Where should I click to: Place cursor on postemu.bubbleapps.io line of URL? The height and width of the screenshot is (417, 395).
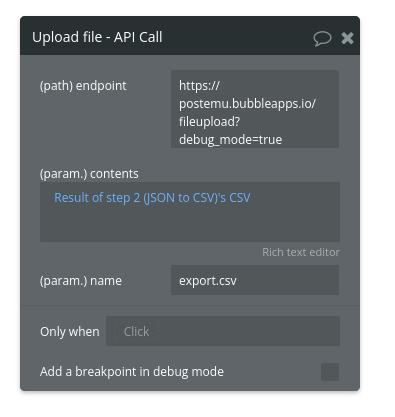click(x=247, y=104)
